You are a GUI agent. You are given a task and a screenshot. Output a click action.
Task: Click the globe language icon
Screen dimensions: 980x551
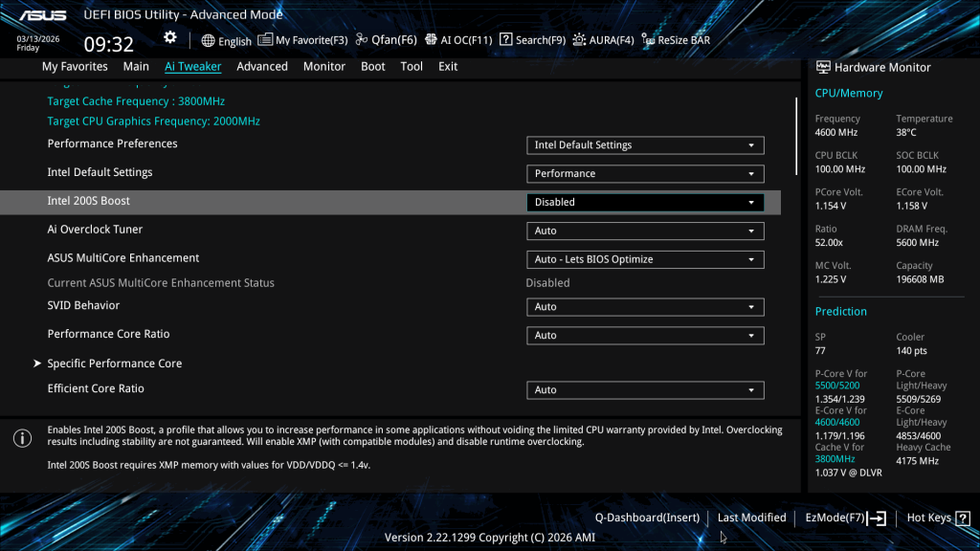(x=209, y=41)
